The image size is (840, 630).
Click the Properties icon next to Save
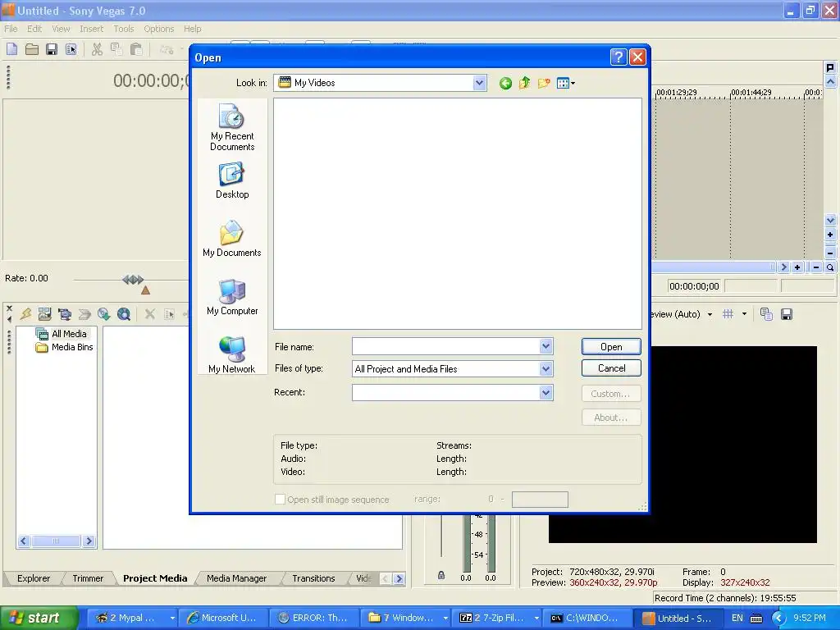click(71, 50)
